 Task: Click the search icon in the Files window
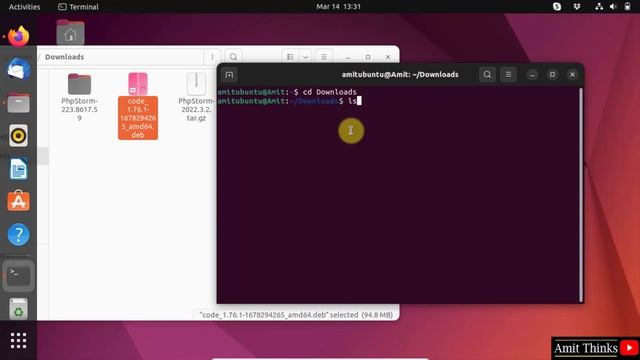[x=233, y=57]
